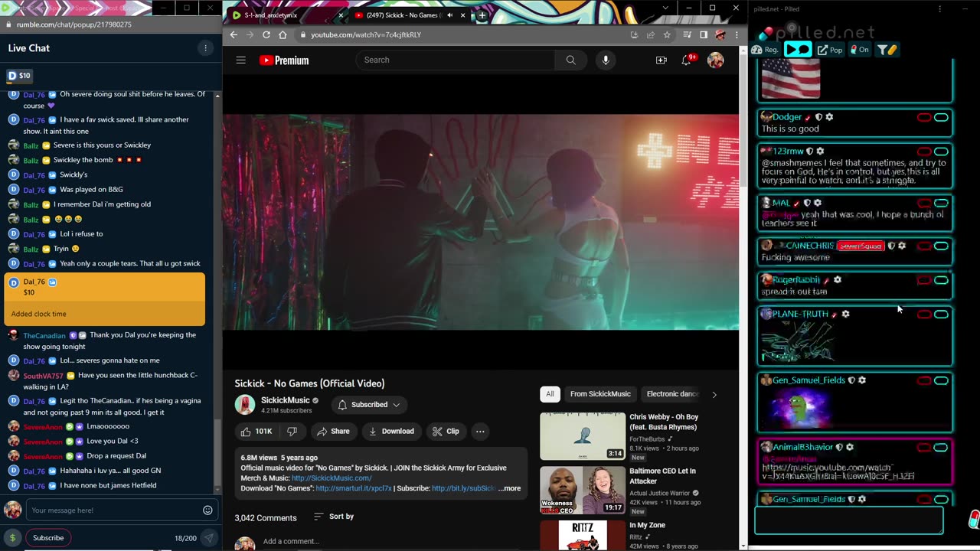The width and height of the screenshot is (980, 551).
Task: Start voice search with microphone icon
Action: pyautogui.click(x=606, y=60)
